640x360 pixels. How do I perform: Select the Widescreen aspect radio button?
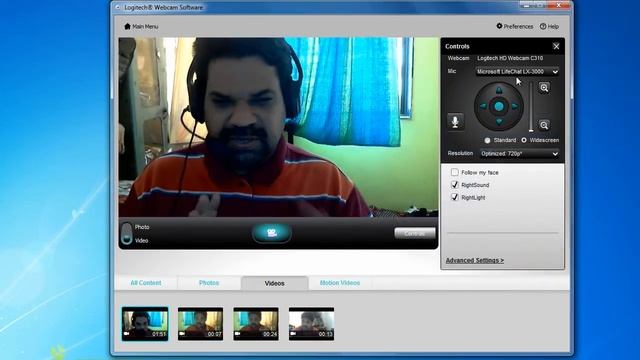tap(524, 140)
